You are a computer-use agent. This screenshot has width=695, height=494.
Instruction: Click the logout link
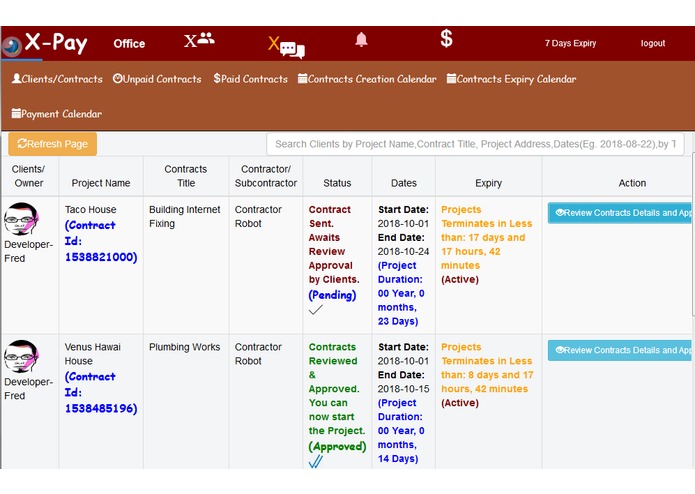pos(652,43)
